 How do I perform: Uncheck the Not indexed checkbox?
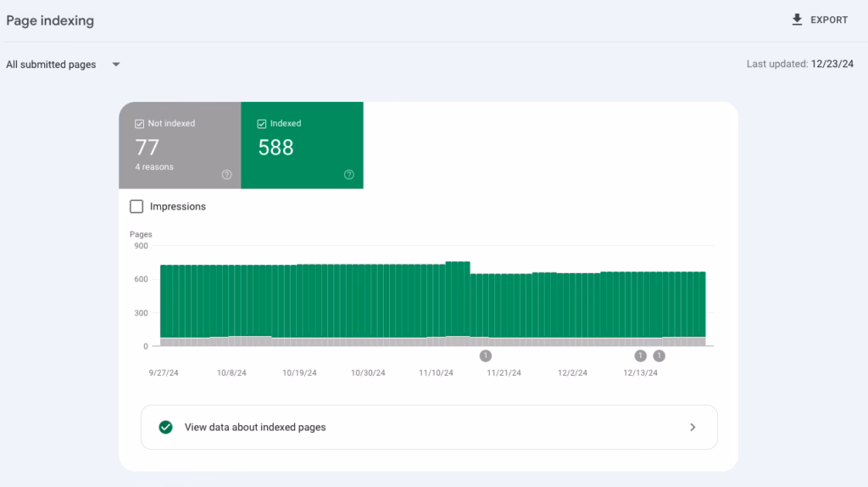click(140, 124)
